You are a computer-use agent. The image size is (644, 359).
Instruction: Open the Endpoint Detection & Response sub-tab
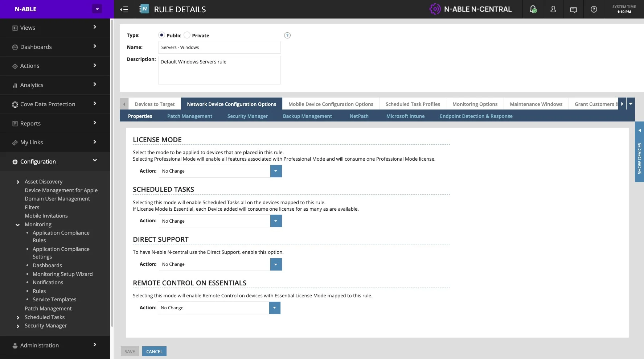[x=476, y=116]
